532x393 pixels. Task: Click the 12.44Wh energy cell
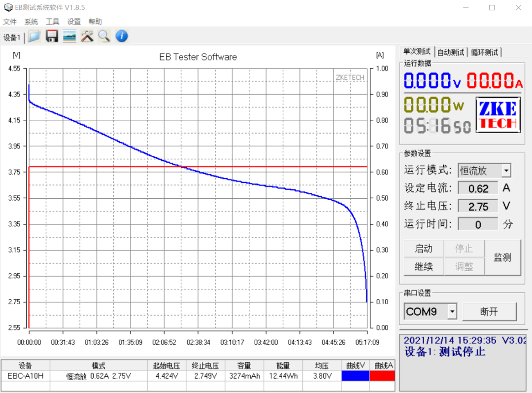coord(283,376)
